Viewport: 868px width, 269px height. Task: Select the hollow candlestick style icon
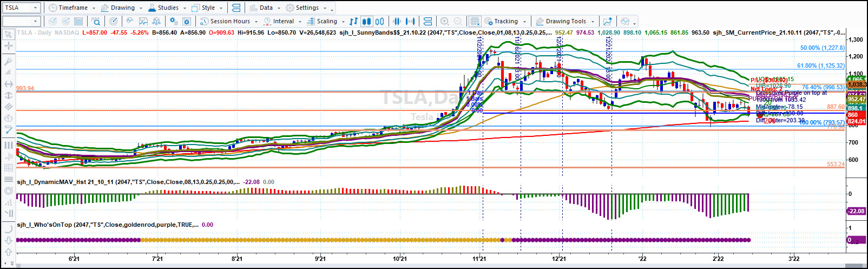[380, 21]
